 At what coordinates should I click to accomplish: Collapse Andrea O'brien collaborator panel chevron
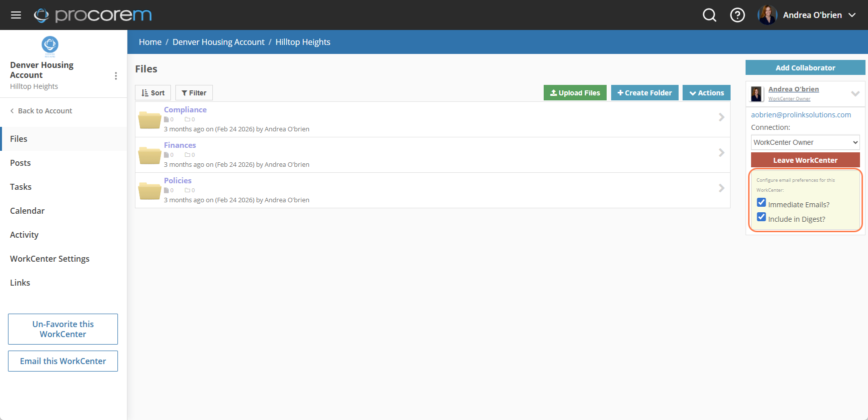click(x=856, y=93)
